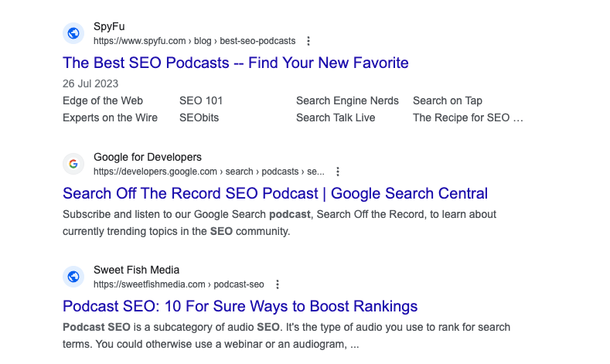Click the SpyFu site name
The image size is (610, 364).
coord(109,26)
